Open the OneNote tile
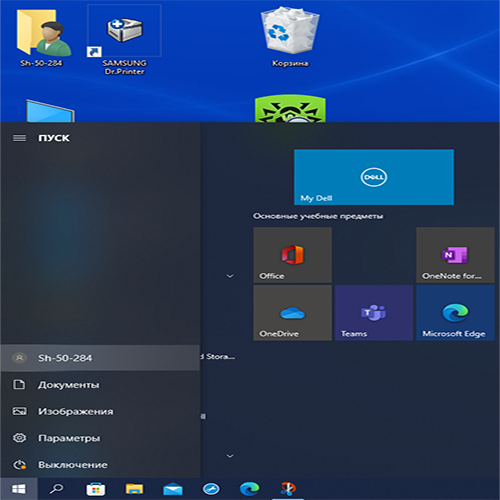Viewport: 500px width, 500px height. tap(455, 255)
